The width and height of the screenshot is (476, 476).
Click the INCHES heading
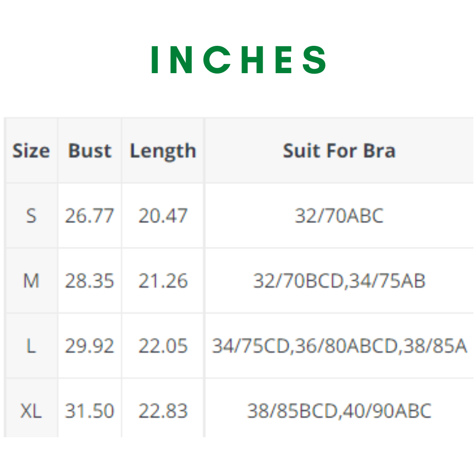pyautogui.click(x=238, y=60)
